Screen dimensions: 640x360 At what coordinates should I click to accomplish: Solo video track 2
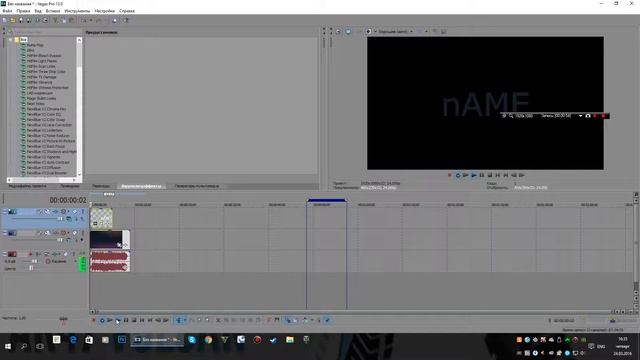(83, 233)
